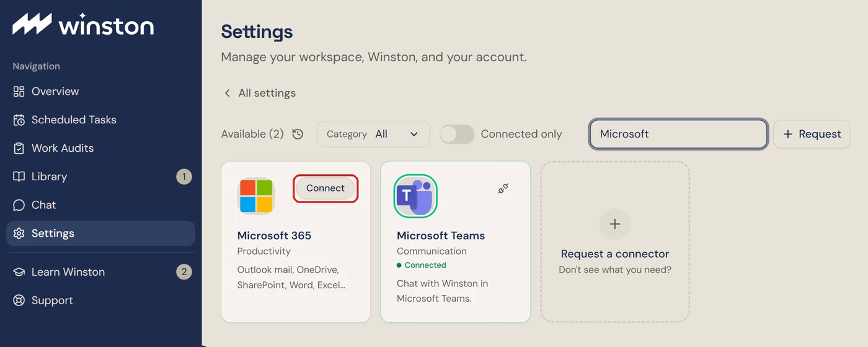Click the Connected status on Teams card
868x347 pixels.
pyautogui.click(x=422, y=265)
